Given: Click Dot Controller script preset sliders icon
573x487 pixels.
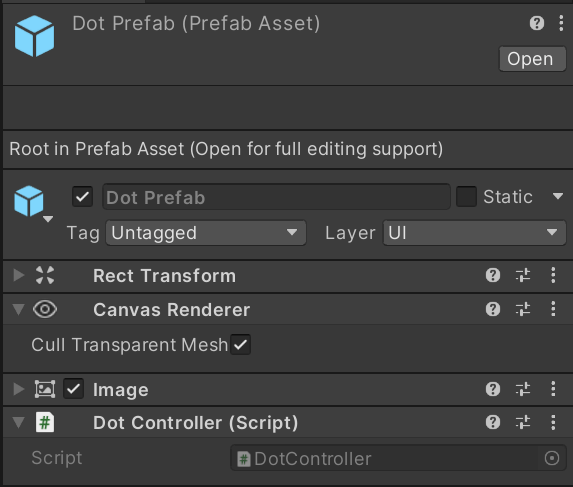Looking at the screenshot, I should (523, 422).
